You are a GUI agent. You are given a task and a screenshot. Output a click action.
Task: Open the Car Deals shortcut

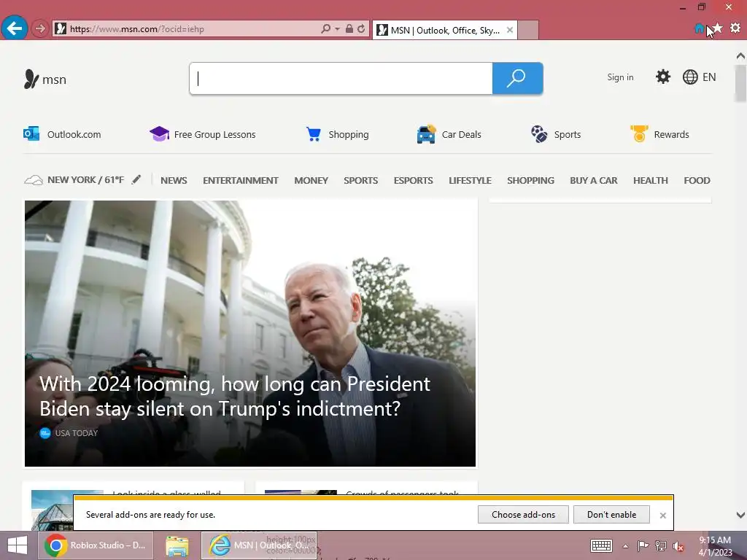(449, 134)
